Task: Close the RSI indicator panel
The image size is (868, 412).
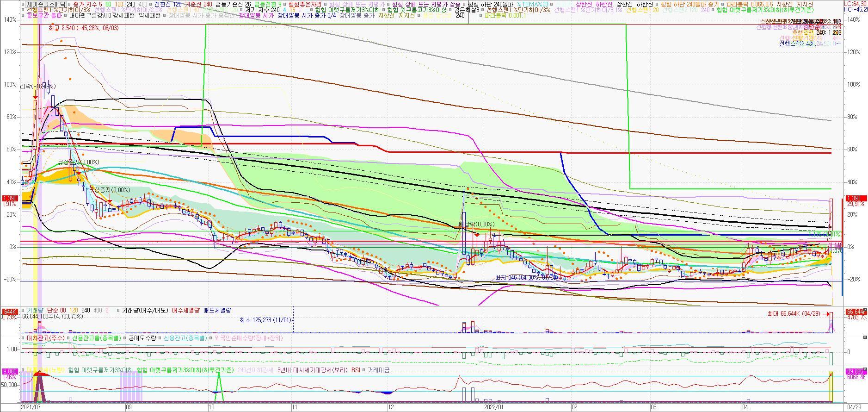Action: click(865, 369)
